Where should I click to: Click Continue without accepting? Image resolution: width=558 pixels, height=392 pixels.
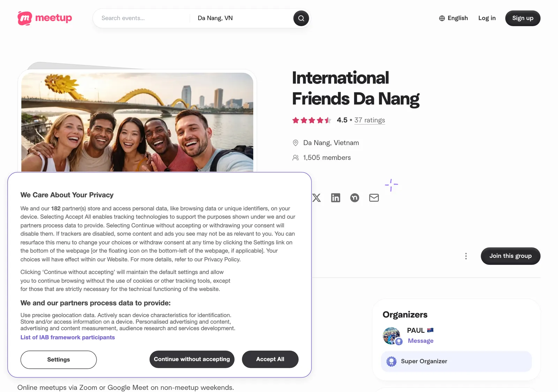click(x=192, y=359)
